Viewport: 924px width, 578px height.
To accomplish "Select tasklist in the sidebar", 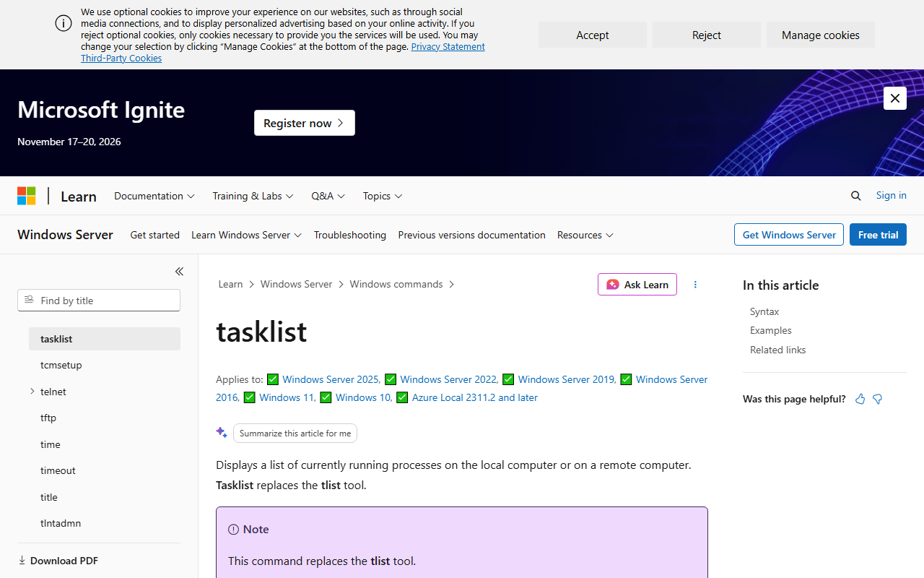I will point(105,339).
